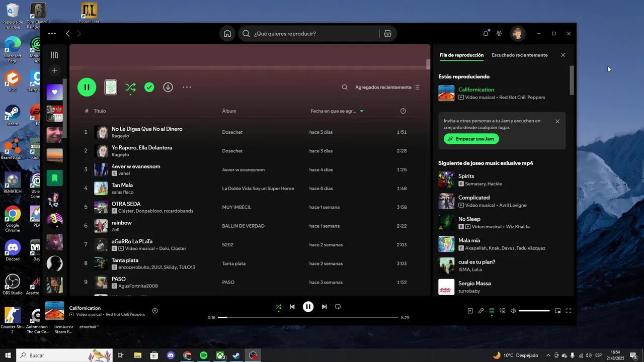Switch to Escuchado recientemente tab
The width and height of the screenshot is (644, 362).
(520, 55)
